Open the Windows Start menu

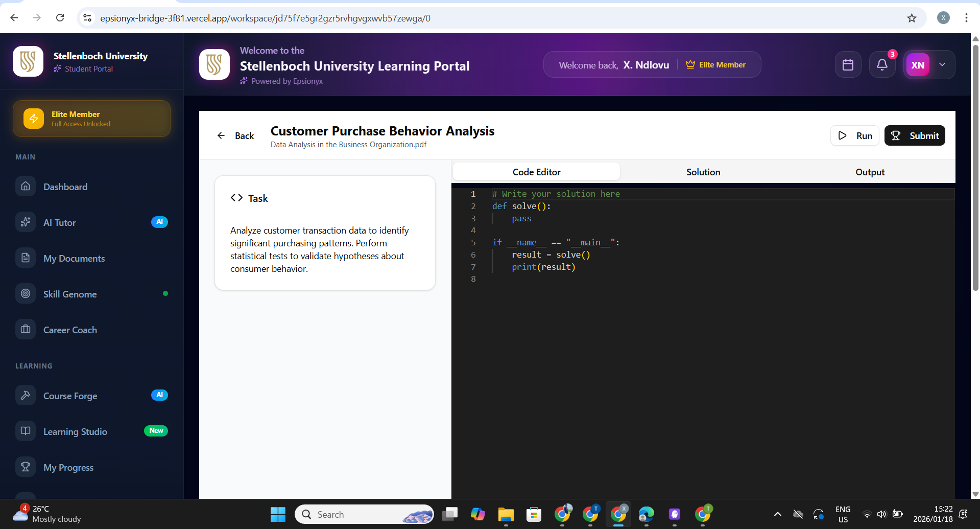[x=278, y=514]
